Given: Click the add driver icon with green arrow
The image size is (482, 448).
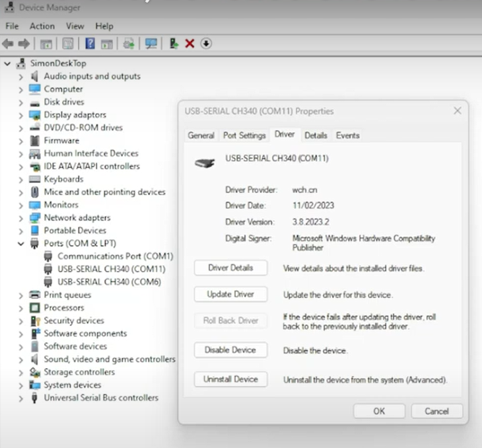Looking at the screenshot, I should (174, 44).
